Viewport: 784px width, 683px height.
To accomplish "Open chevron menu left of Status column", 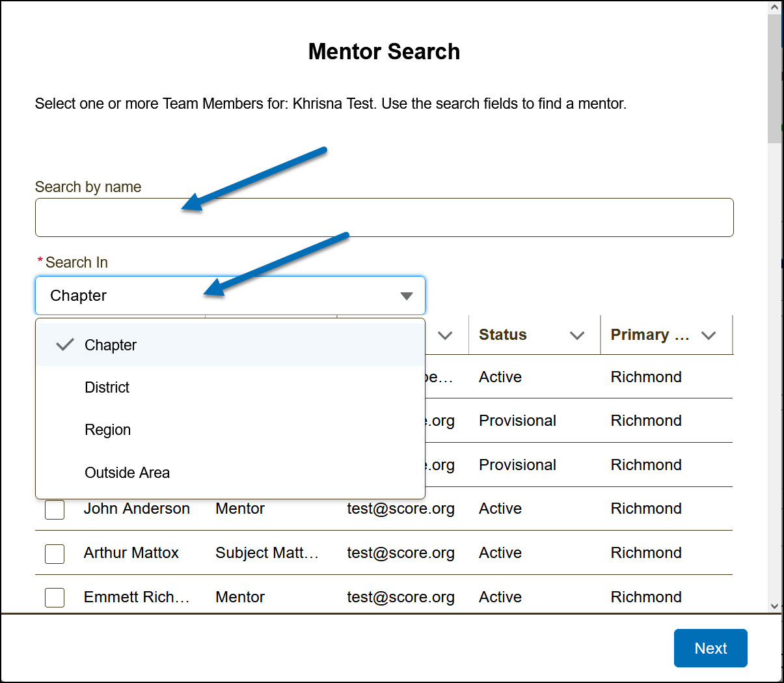I will [x=445, y=335].
